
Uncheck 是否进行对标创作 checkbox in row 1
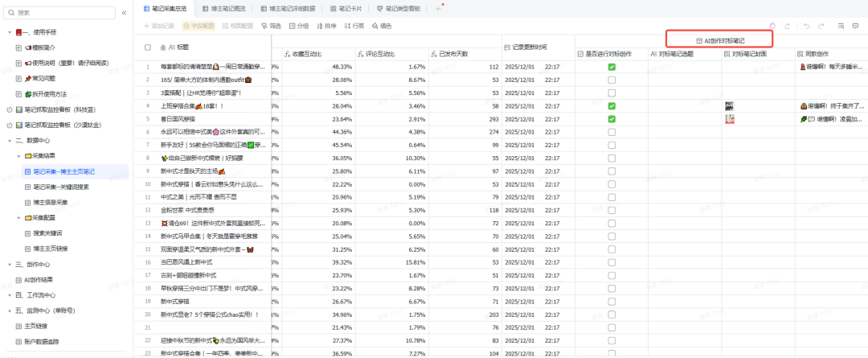[x=612, y=67]
